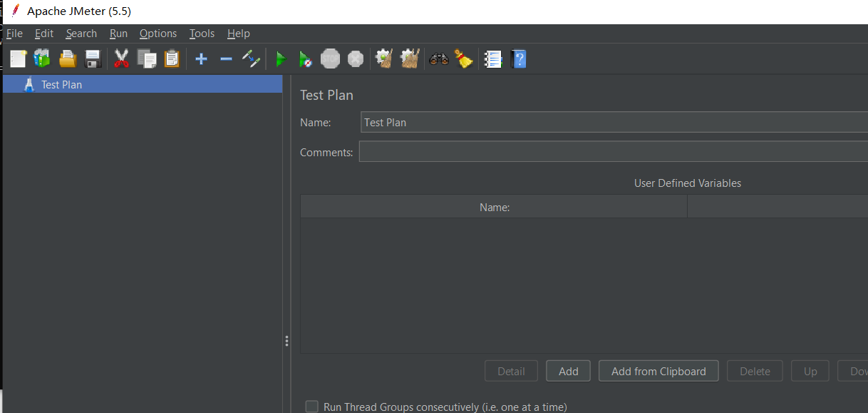Click the Up button below table
This screenshot has width=868, height=413.
pos(810,371)
